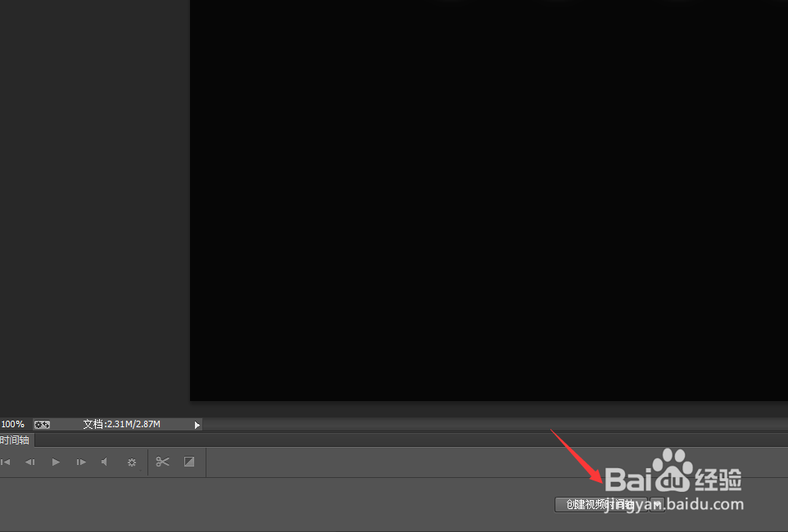This screenshot has width=788, height=532.
Task: Step forward to next frame
Action: pos(81,462)
